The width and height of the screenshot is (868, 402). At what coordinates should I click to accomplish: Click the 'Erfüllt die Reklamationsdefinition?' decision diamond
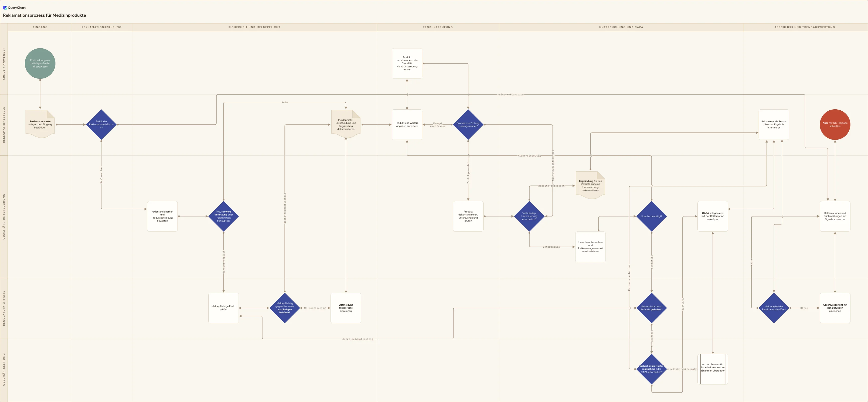click(x=101, y=125)
